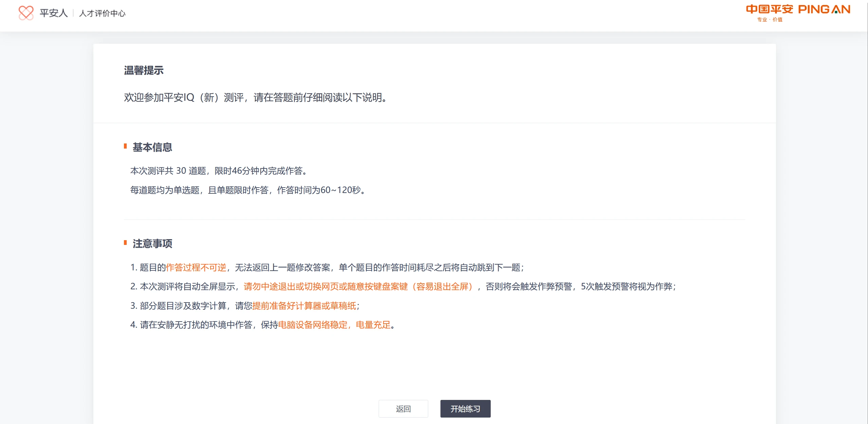Screen dimensions: 868x424
Task: Click the 注意事项 section heading
Action: tap(152, 244)
